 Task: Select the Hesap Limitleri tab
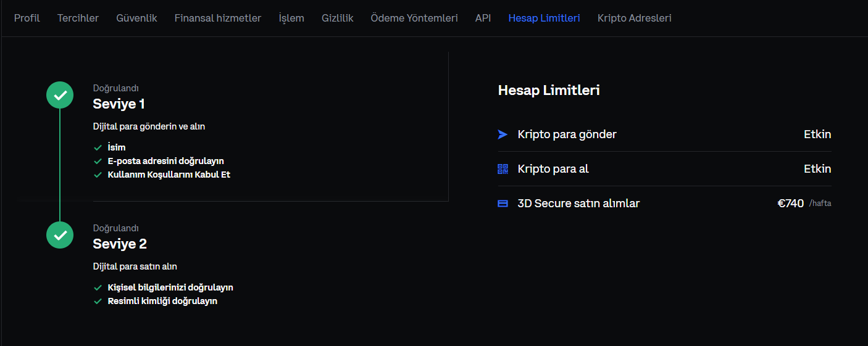(x=544, y=18)
